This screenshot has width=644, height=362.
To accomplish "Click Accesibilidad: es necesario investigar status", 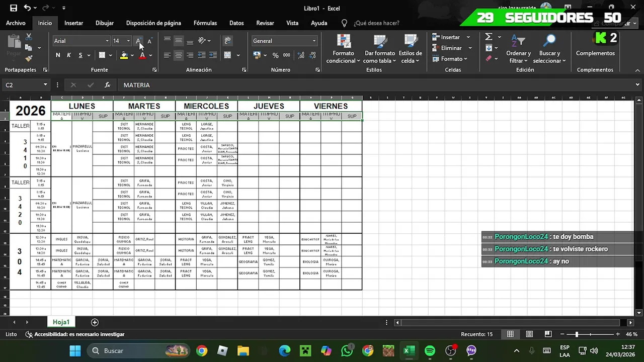I will point(75,334).
